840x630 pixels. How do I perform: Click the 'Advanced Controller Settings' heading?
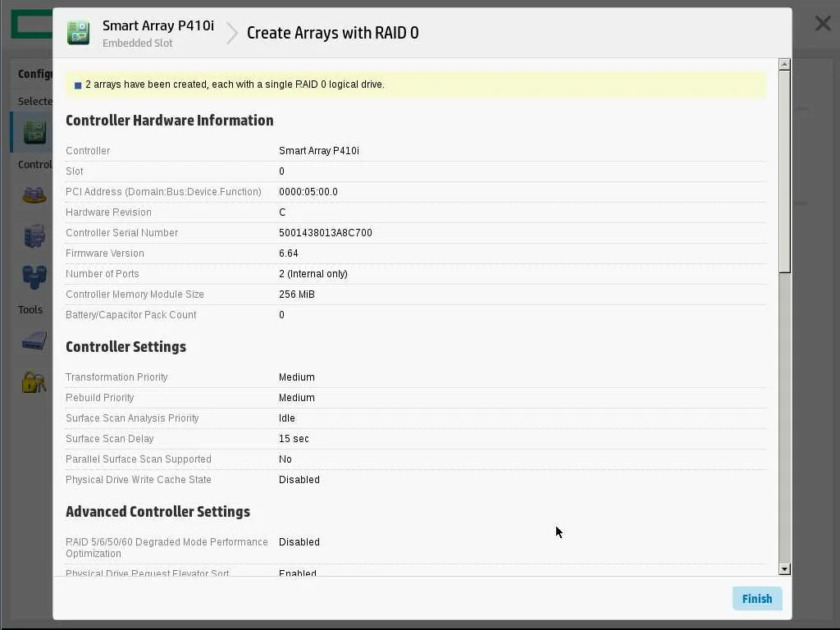[157, 512]
